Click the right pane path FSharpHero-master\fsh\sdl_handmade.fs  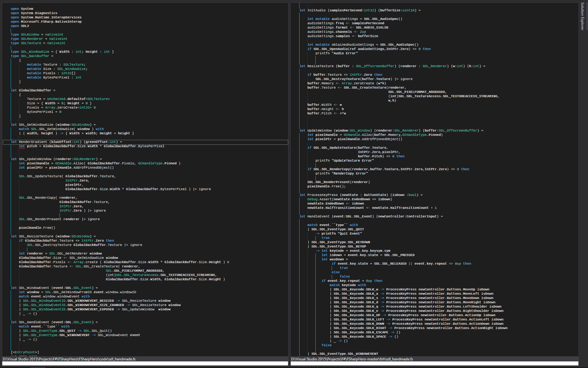[352, 359]
